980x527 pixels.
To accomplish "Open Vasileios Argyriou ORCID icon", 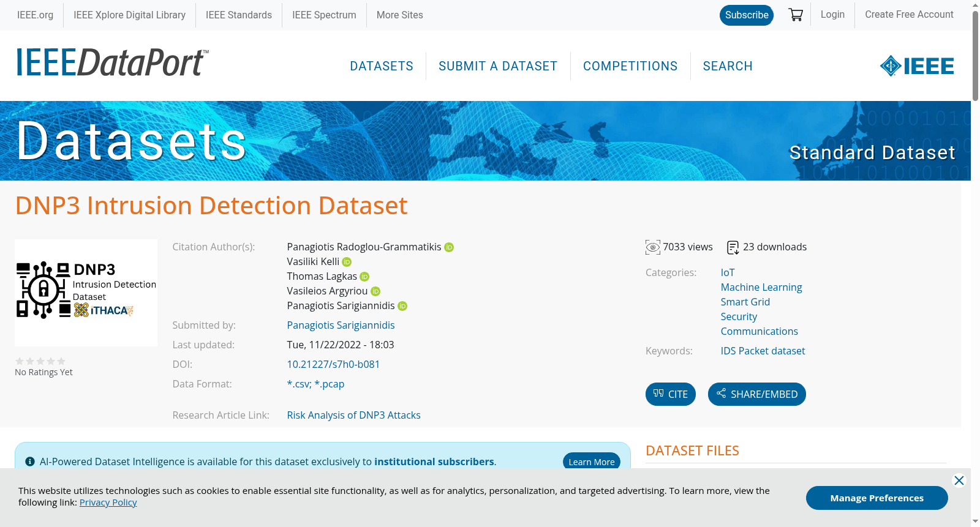I will click(x=375, y=291).
